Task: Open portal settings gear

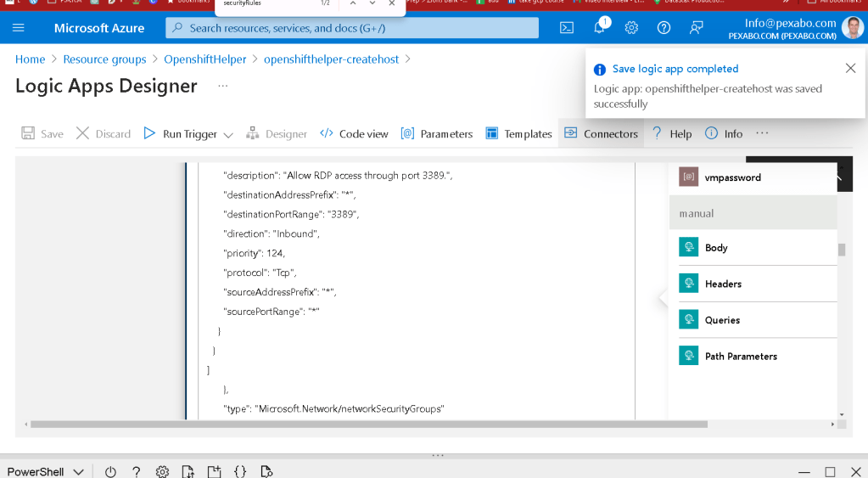Action: pos(631,28)
